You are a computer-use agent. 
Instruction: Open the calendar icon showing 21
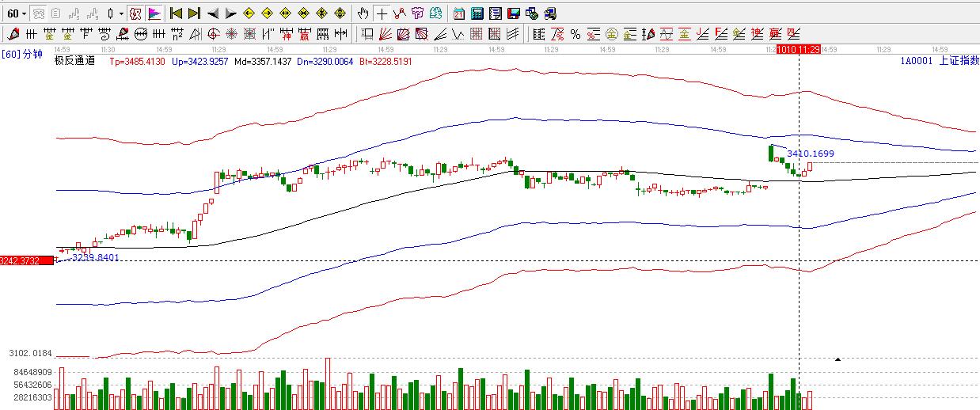[459, 13]
